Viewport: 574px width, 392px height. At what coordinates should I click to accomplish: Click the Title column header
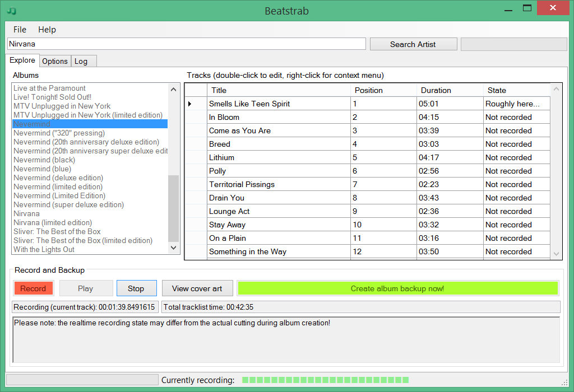pyautogui.click(x=279, y=90)
